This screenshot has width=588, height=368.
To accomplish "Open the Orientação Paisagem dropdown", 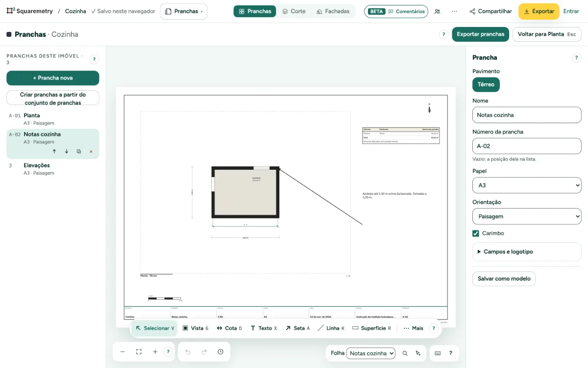I will 527,216.
